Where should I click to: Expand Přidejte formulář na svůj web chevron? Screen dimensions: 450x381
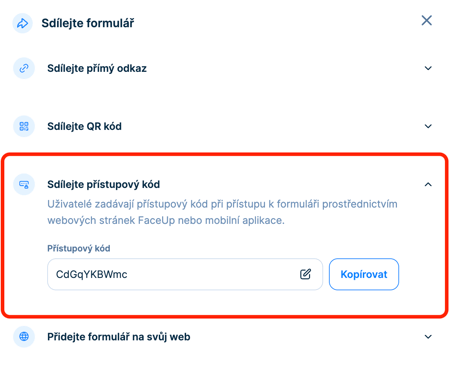pos(428,337)
